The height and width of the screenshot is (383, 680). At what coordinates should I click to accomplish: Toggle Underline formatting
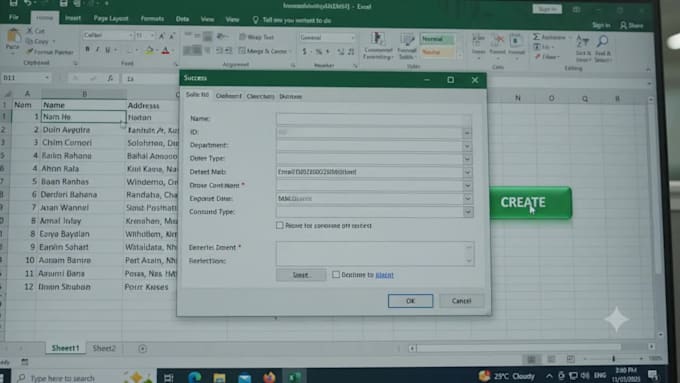tap(108, 50)
